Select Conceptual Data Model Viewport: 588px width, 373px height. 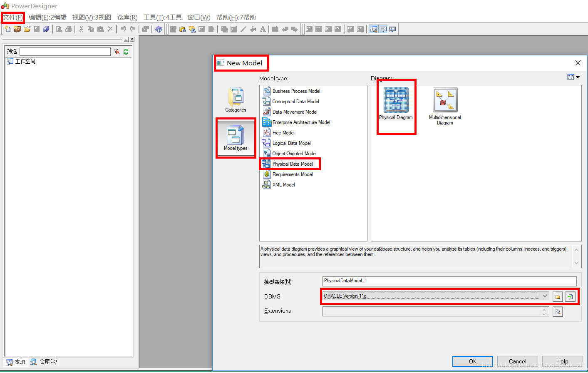point(291,102)
